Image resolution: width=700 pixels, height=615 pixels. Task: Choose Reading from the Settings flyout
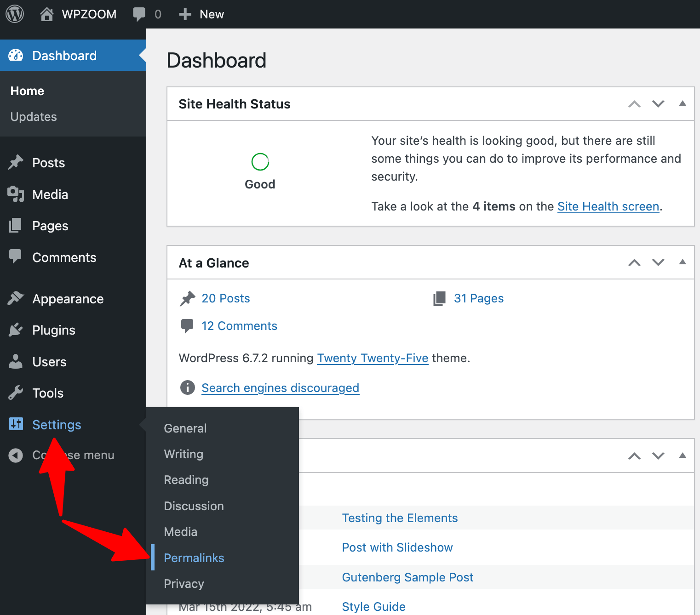pyautogui.click(x=186, y=480)
